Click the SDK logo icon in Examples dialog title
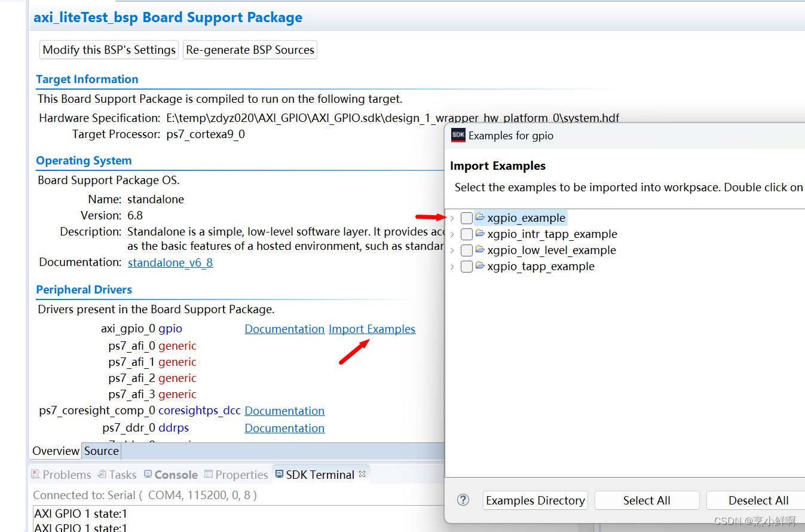This screenshot has width=805, height=532. click(x=458, y=135)
